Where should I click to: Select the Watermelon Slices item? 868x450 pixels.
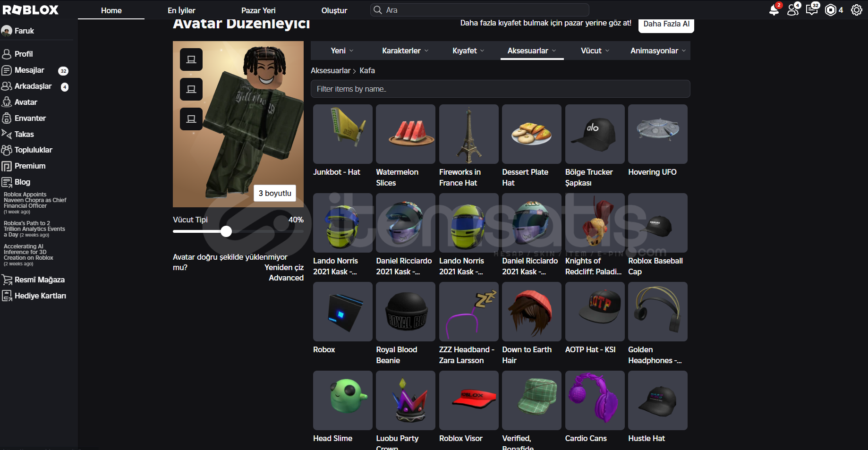click(406, 134)
